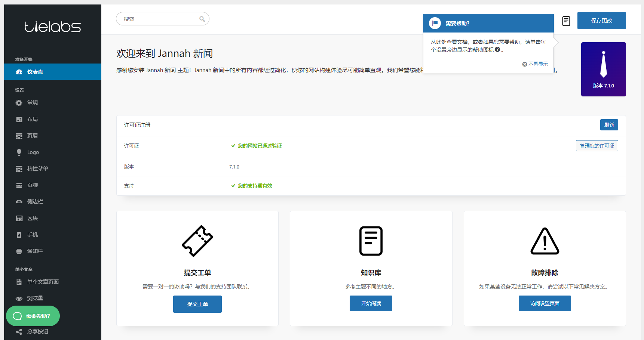Open the documentation notes icon
The image size is (644, 340).
566,21
